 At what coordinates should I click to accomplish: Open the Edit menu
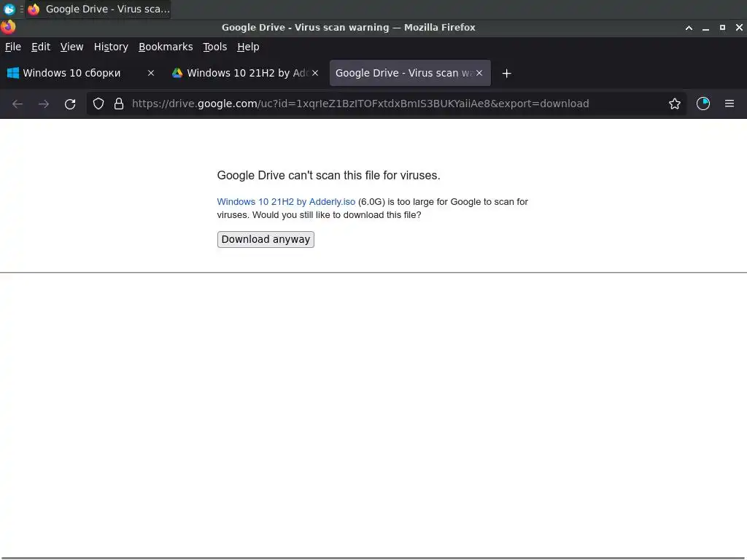pos(41,47)
